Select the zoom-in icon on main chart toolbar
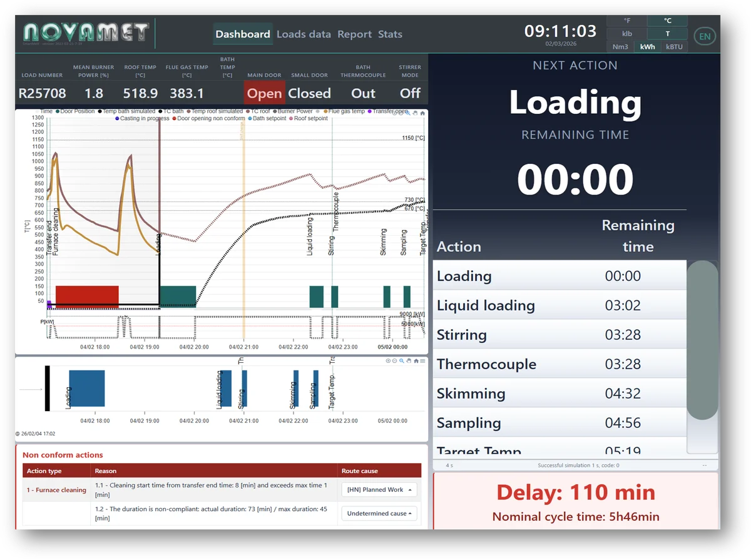The width and height of the screenshot is (751, 560). 394,113
